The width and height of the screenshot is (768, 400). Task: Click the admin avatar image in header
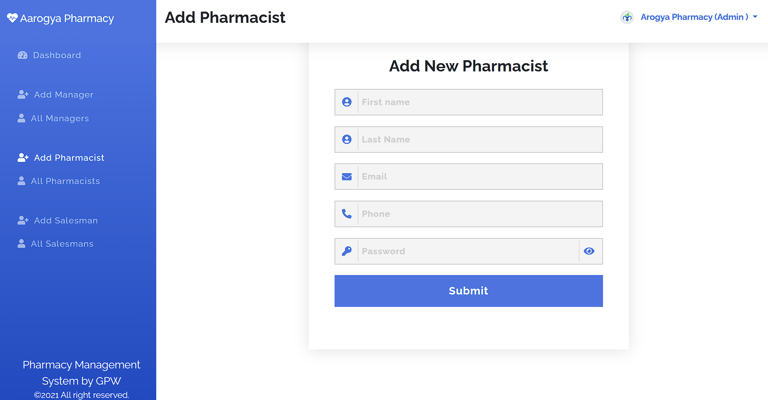point(627,18)
